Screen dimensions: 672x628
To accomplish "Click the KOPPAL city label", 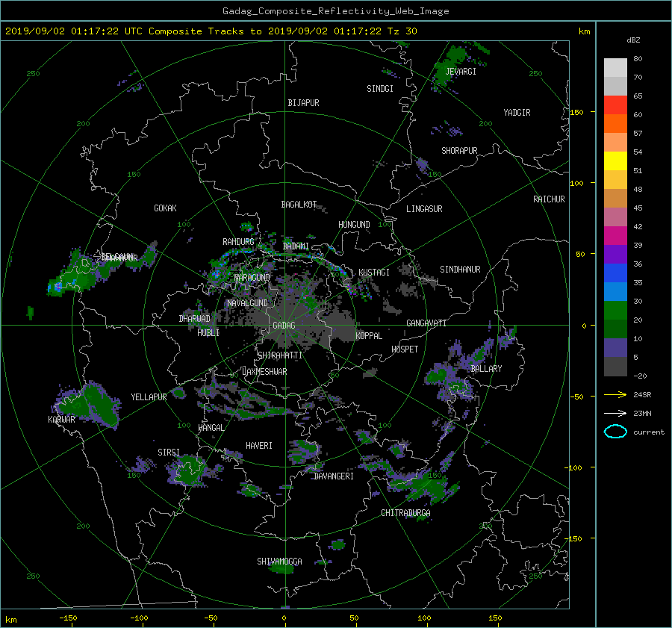I will 369,336.
